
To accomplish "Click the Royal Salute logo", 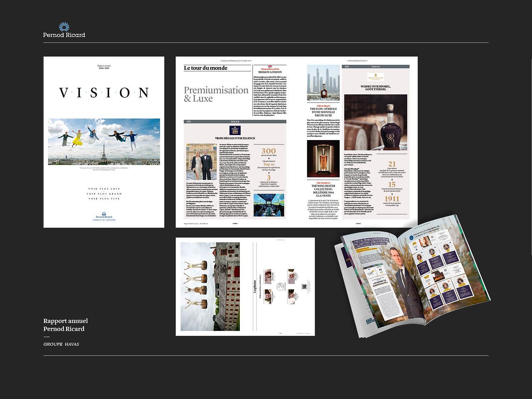I will tap(375, 77).
